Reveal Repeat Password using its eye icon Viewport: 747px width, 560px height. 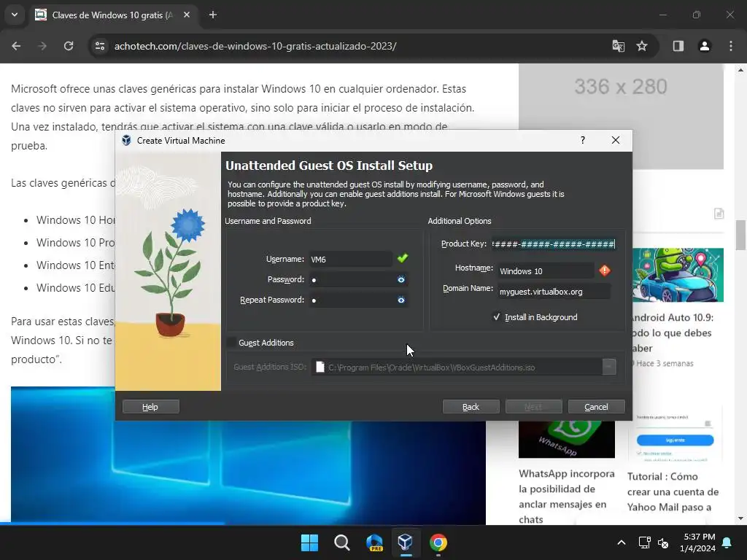[401, 300]
